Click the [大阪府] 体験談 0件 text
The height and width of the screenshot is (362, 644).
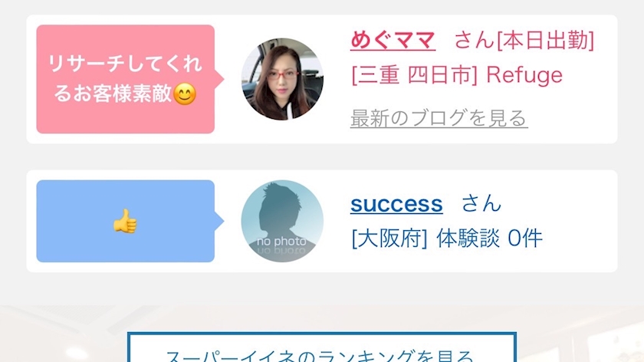(447, 239)
